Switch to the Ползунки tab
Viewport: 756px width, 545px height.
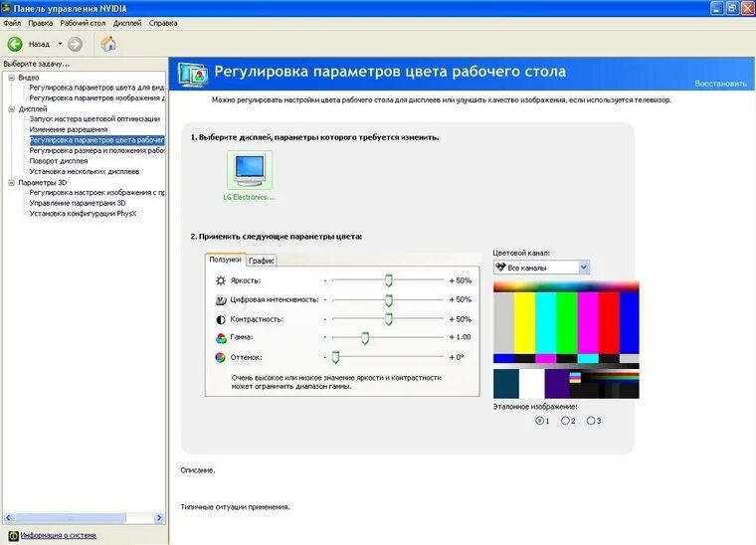(x=225, y=260)
